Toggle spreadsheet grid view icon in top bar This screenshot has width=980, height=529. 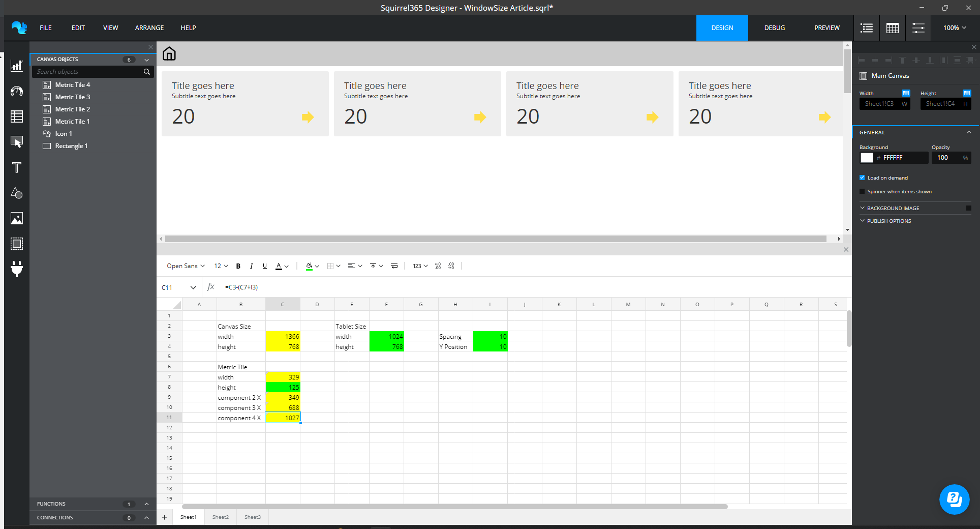[x=893, y=28]
